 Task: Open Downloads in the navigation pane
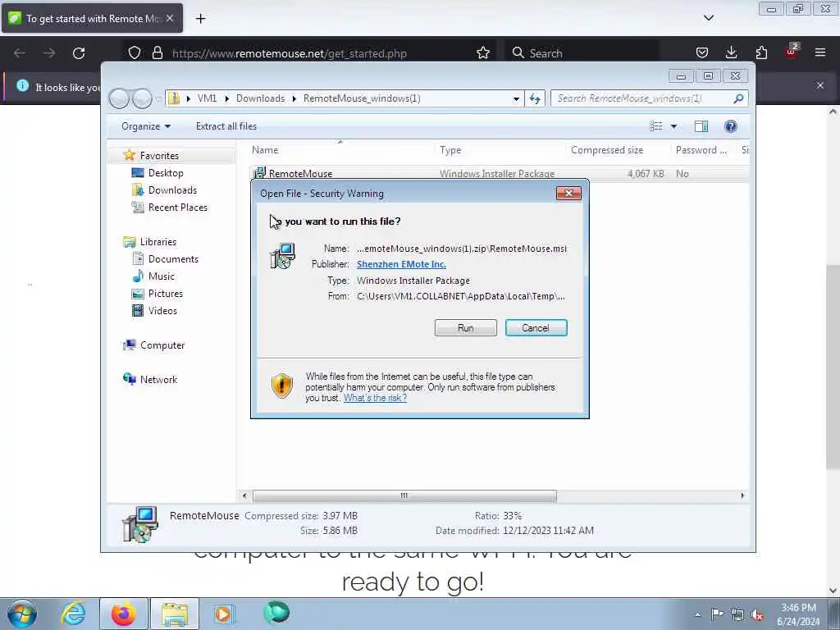click(x=172, y=190)
